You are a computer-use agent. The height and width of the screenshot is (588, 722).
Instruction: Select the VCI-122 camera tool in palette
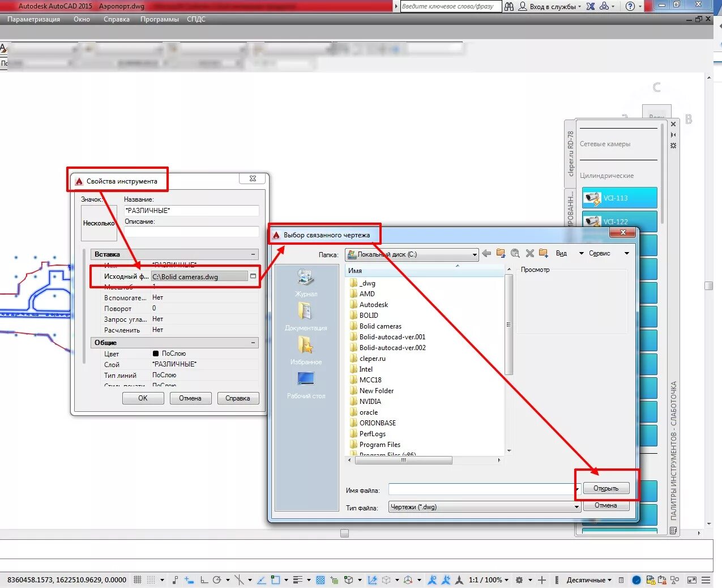click(x=620, y=221)
